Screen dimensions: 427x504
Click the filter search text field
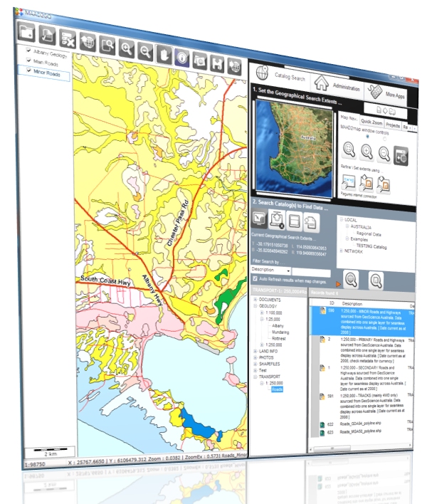click(311, 273)
